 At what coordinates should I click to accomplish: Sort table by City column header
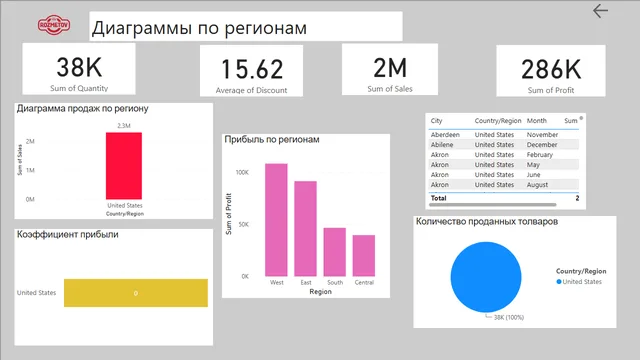[436, 121]
